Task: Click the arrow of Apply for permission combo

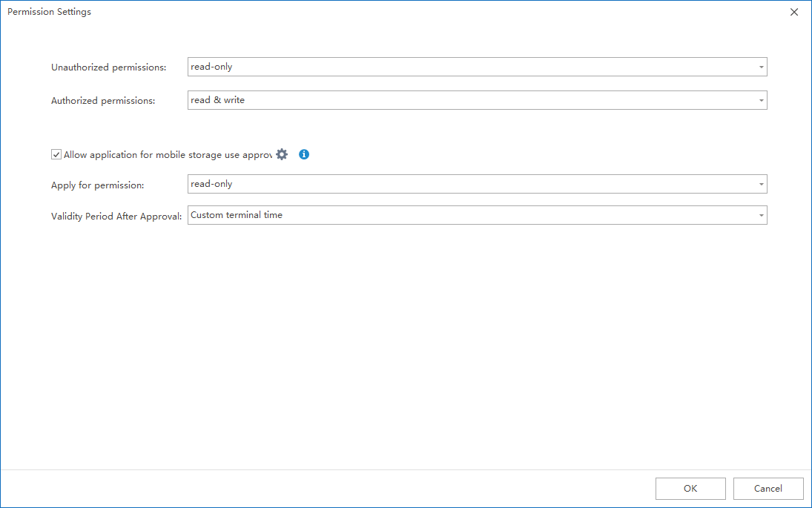Action: tap(761, 185)
